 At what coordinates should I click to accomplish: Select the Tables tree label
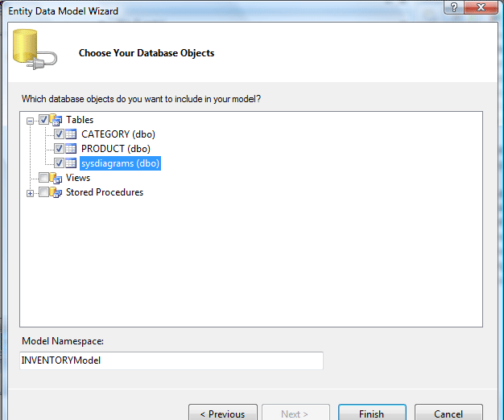(x=80, y=120)
